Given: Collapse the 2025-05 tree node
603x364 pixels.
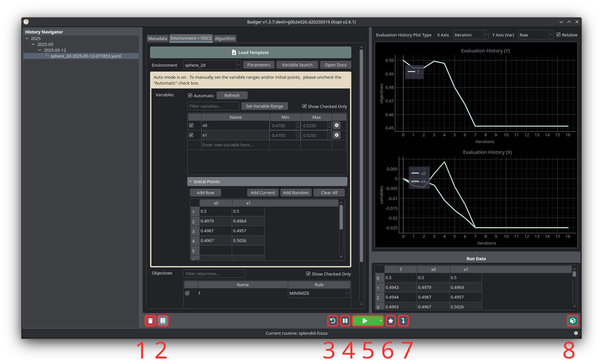Looking at the screenshot, I should coord(33,44).
